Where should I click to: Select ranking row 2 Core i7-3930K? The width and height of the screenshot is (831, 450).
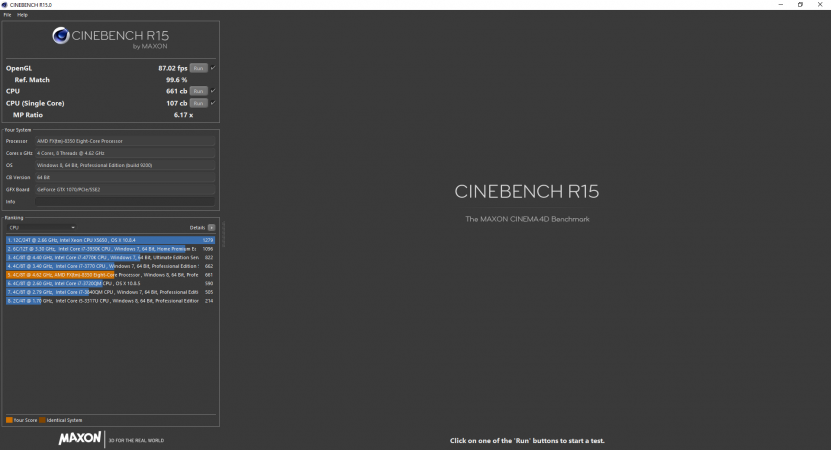click(110, 249)
